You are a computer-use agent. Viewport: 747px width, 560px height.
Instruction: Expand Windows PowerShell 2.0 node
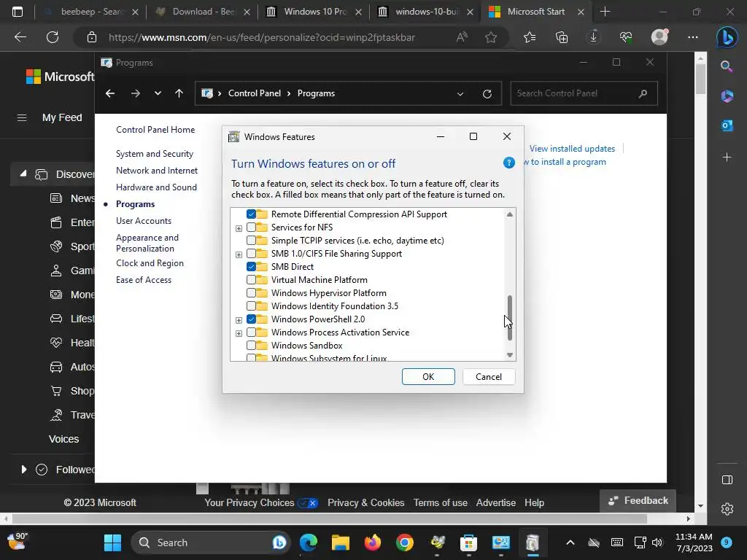[239, 320]
